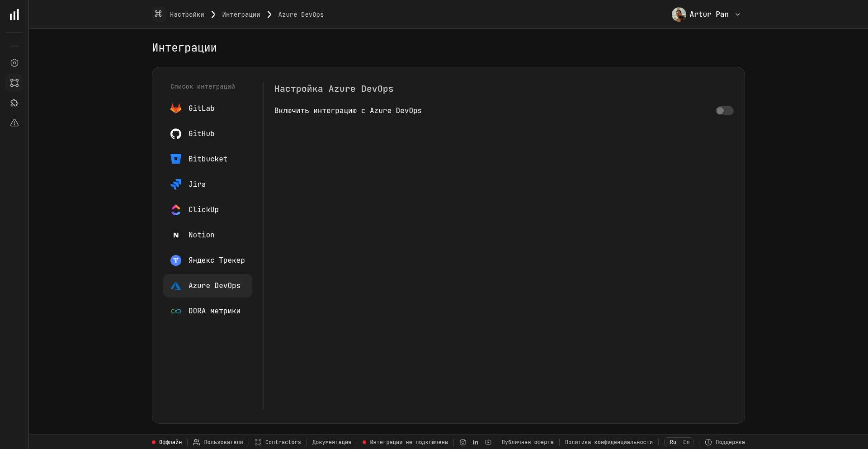Click the bar-chart app logo in the sidebar
This screenshot has height=449, width=868.
pyautogui.click(x=14, y=14)
